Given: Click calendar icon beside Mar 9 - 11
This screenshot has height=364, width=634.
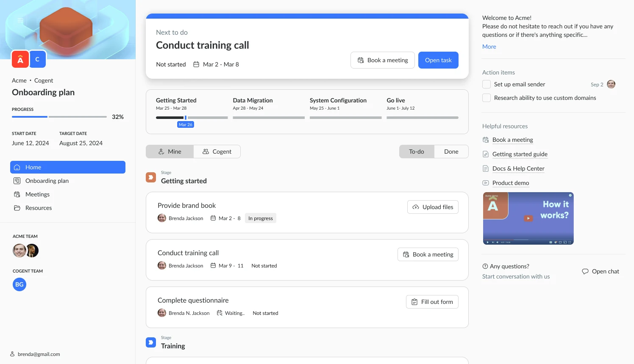Looking at the screenshot, I should tap(213, 265).
